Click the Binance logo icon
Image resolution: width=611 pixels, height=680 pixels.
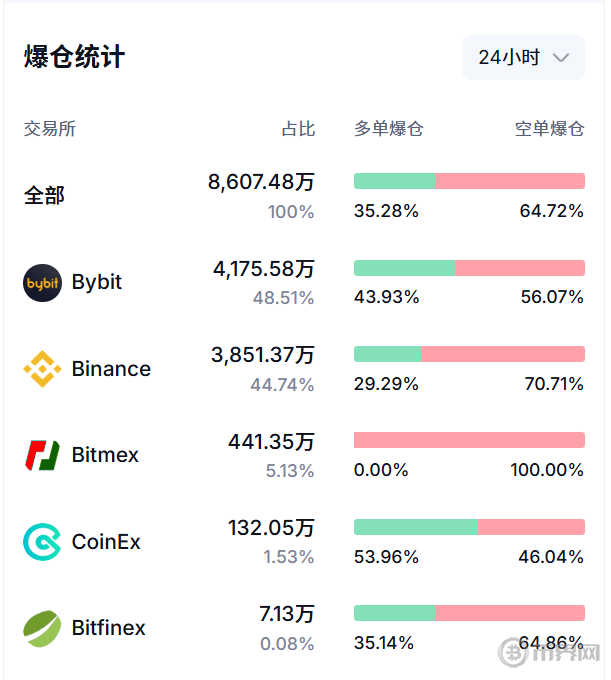[x=42, y=369]
